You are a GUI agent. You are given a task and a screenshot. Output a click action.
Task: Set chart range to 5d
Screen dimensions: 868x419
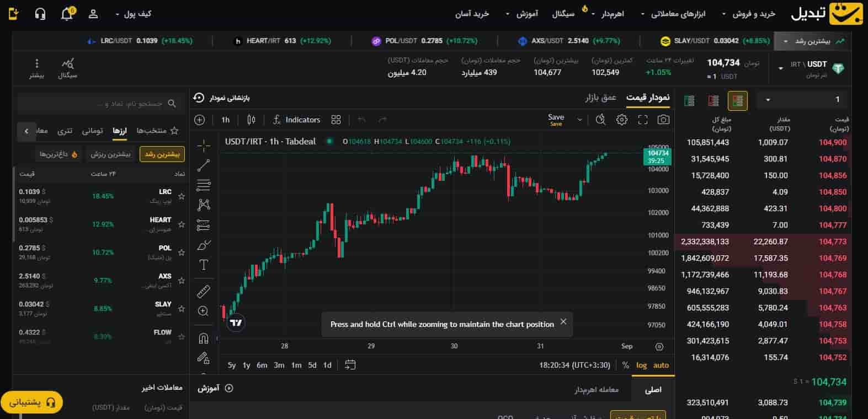pyautogui.click(x=312, y=365)
